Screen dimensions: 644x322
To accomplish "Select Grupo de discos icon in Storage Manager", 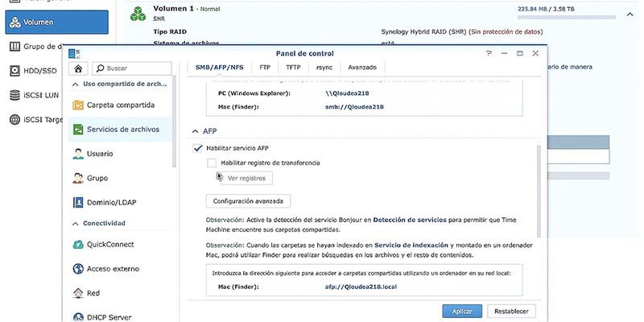I will [14, 47].
